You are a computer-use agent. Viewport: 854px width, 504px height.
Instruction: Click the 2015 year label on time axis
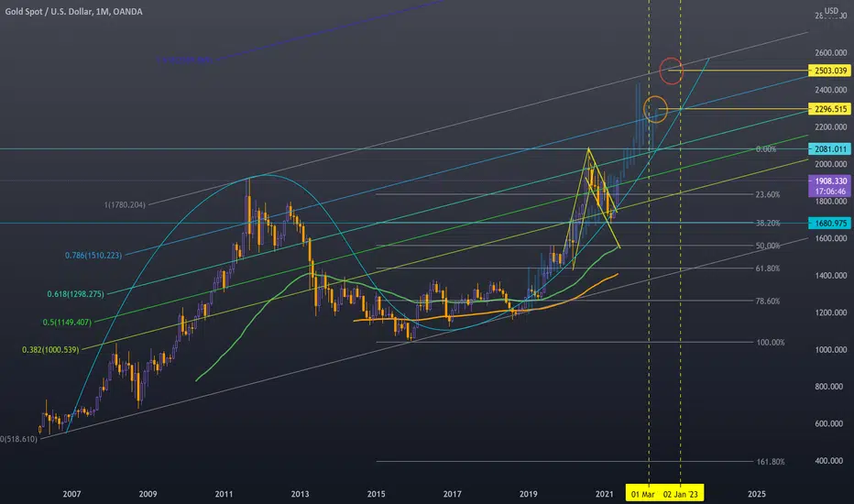point(377,494)
